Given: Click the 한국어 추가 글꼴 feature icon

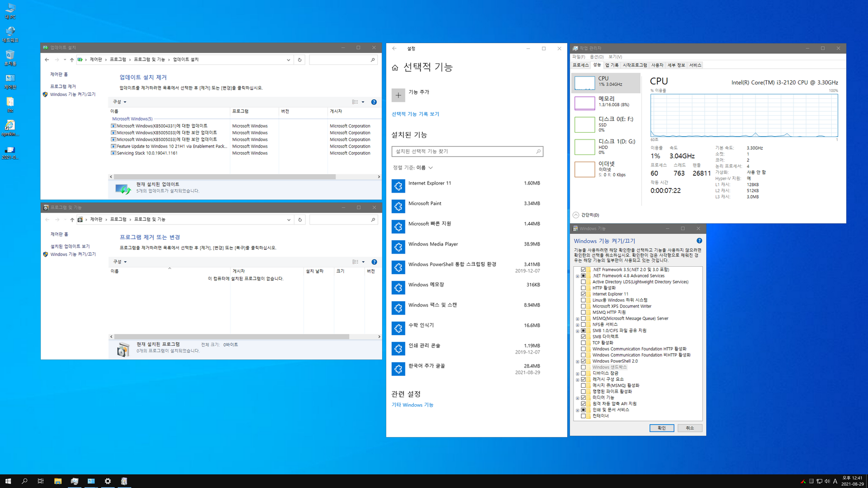Looking at the screenshot, I should coord(398,369).
